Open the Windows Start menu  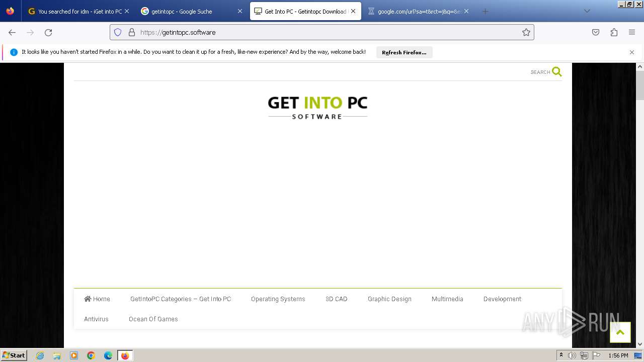14,355
